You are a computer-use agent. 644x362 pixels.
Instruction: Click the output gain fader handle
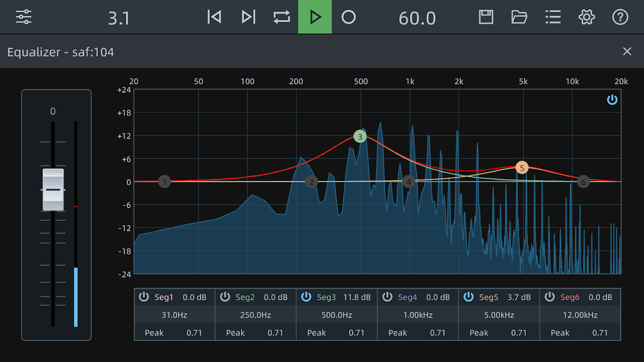pyautogui.click(x=53, y=190)
